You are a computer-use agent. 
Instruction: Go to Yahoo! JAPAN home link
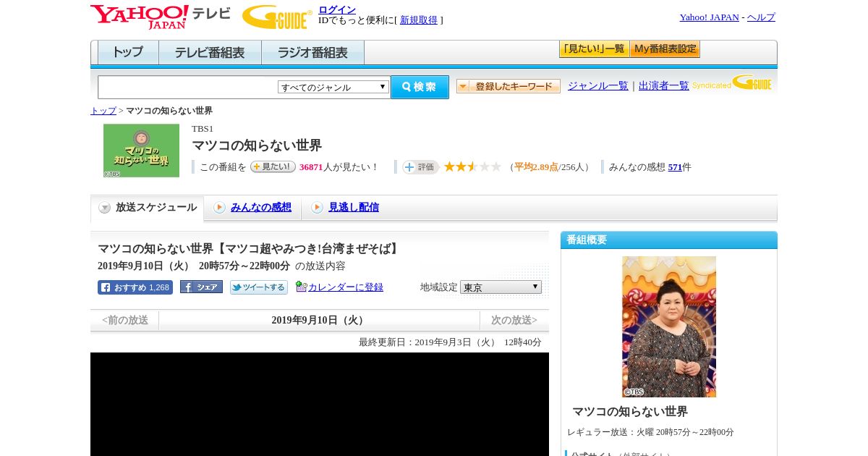point(709,17)
